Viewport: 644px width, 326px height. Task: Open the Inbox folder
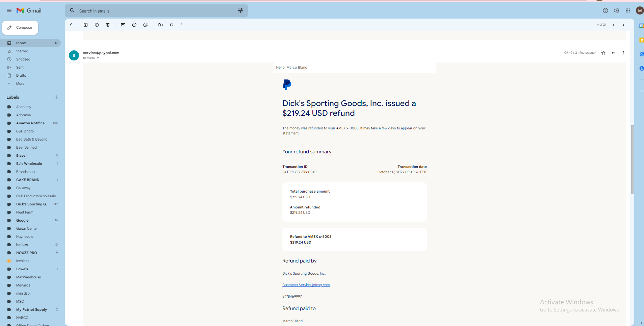point(30,43)
